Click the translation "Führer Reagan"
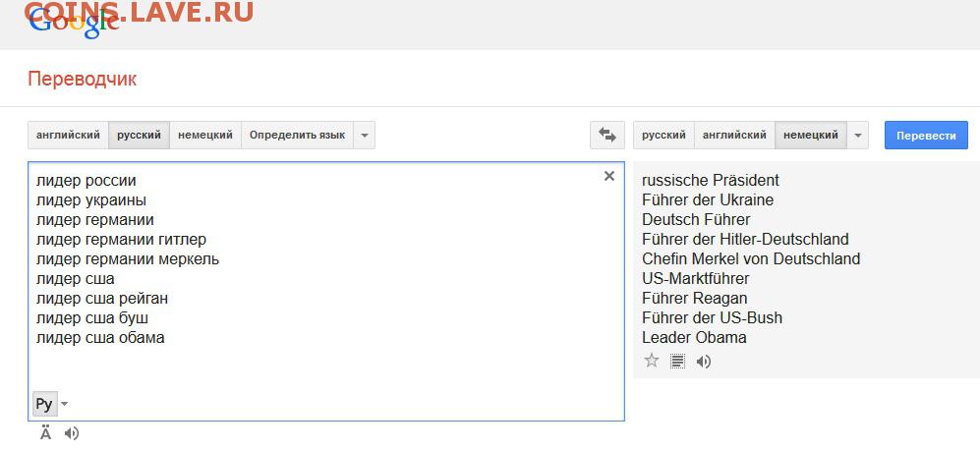980x451 pixels. click(x=694, y=299)
